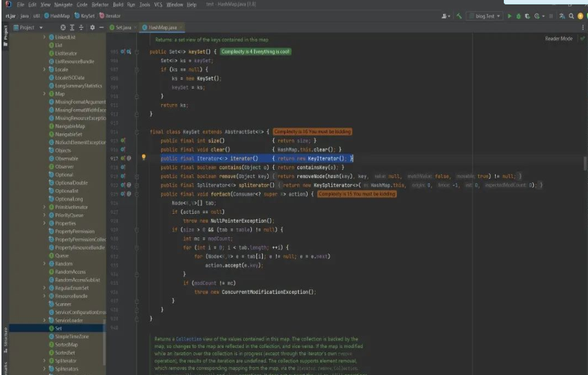588x375 pixels.
Task: Click Collapse All in Project panel
Action: pos(81,27)
